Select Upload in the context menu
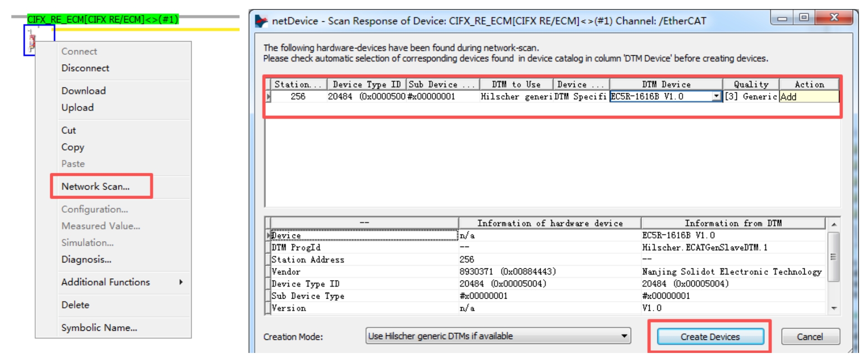868x362 pixels. point(77,107)
